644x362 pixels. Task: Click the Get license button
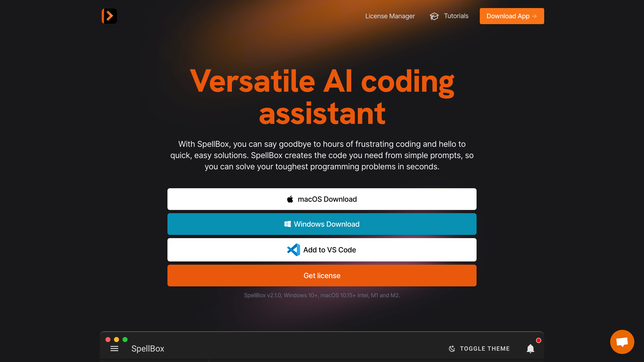pyautogui.click(x=322, y=275)
